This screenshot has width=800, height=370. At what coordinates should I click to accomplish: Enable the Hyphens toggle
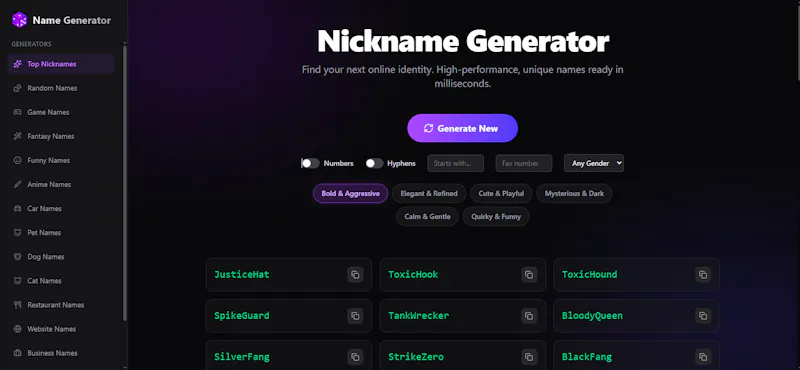pyautogui.click(x=374, y=163)
